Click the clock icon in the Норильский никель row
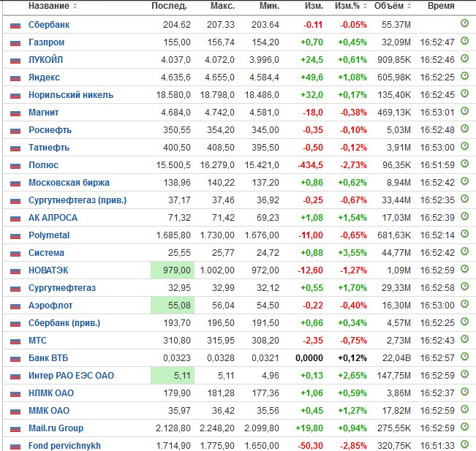Screen dimensions: 476x451 [464, 93]
